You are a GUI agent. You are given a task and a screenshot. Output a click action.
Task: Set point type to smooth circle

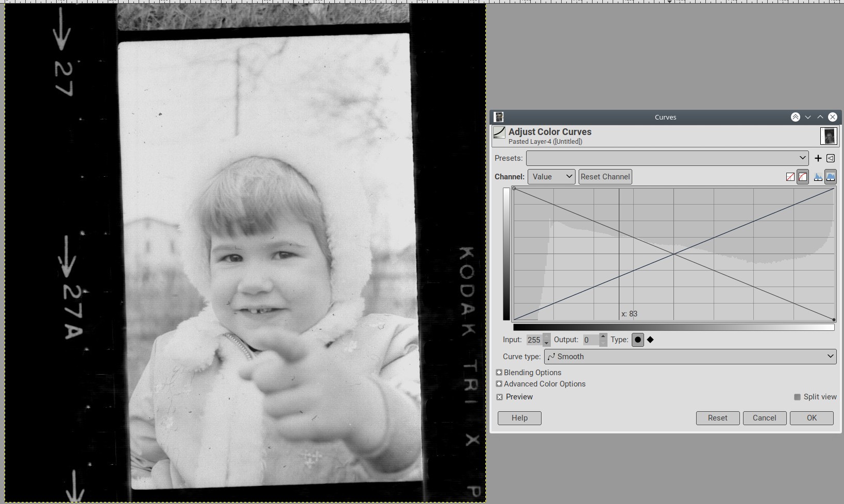point(637,340)
